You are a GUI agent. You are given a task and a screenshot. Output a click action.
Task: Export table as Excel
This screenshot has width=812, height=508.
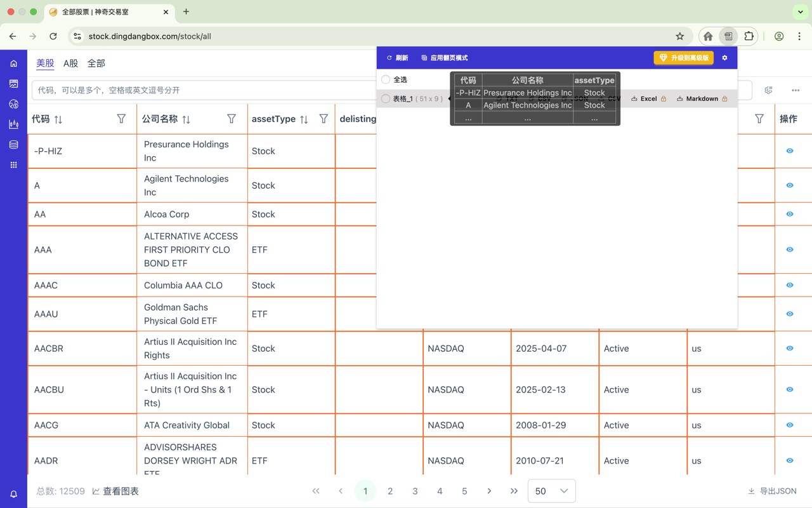(648, 98)
